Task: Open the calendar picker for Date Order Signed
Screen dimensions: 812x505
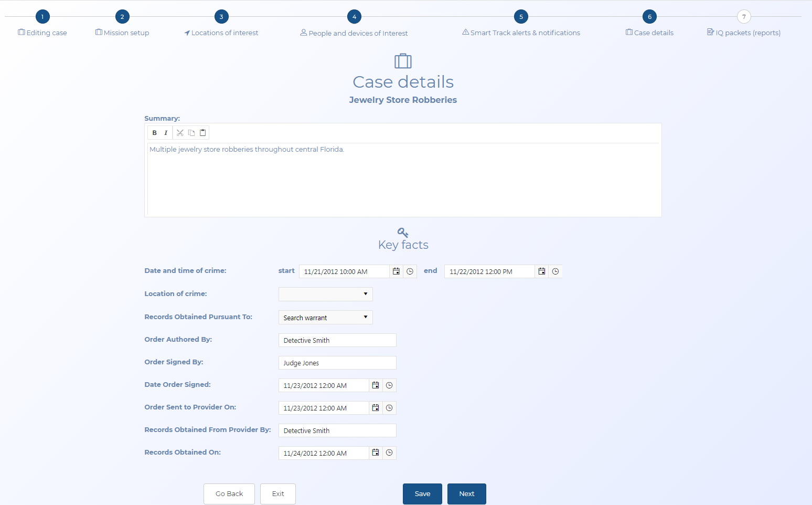Action: click(376, 385)
